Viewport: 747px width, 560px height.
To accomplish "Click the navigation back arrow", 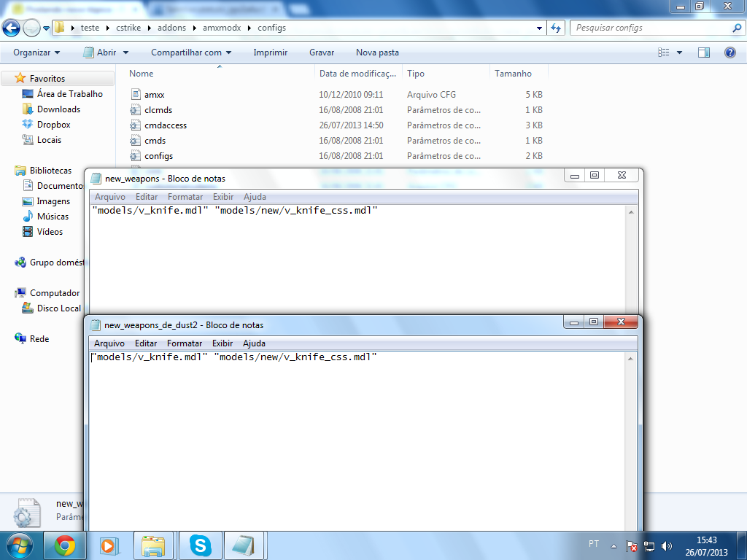I will coord(11,27).
